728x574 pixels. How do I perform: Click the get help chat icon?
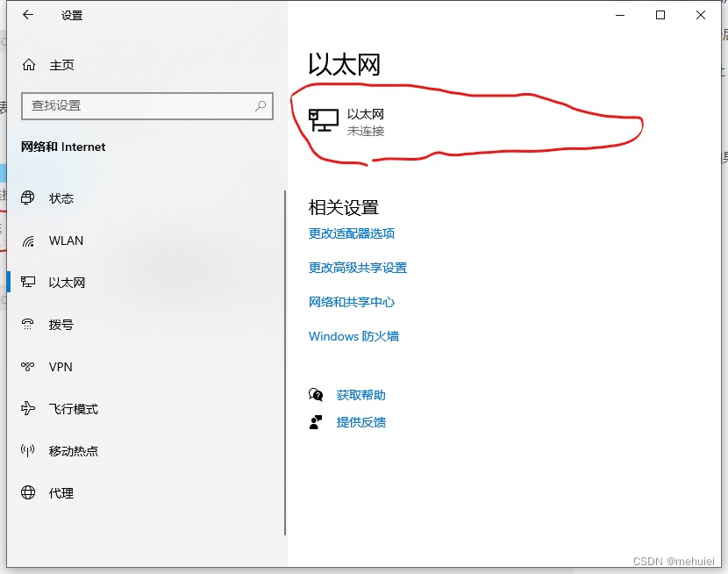pyautogui.click(x=316, y=395)
